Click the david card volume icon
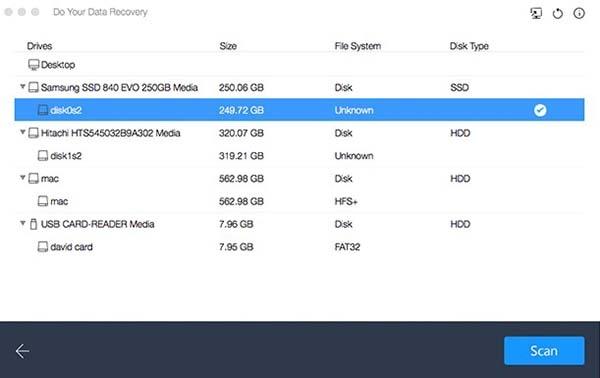The height and width of the screenshot is (378, 600). coord(42,247)
